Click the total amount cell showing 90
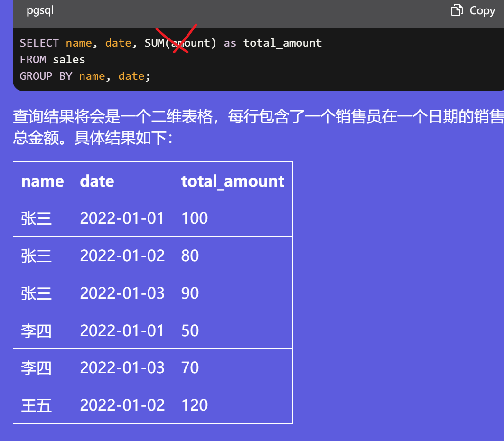This screenshot has width=504, height=441. tap(190, 293)
